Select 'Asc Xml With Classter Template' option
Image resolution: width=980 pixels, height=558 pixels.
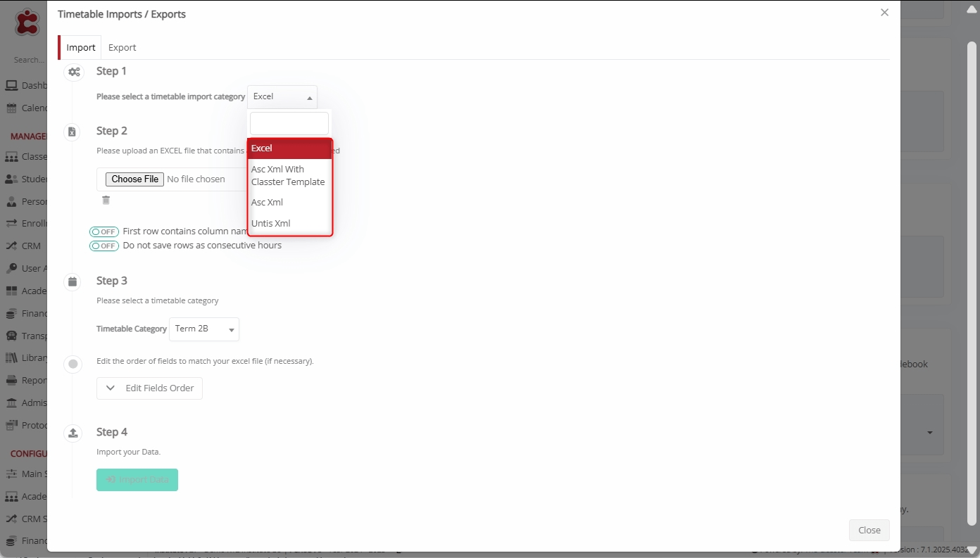pos(289,176)
